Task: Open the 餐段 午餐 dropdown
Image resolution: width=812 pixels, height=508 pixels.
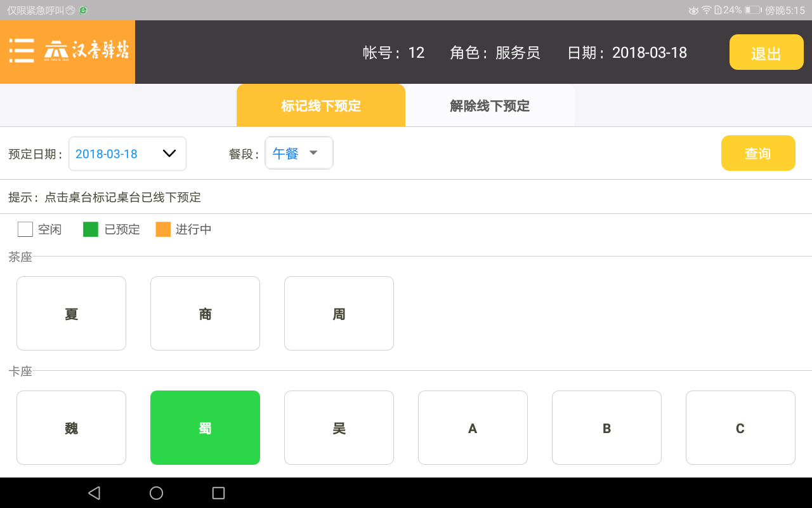Action: (299, 153)
